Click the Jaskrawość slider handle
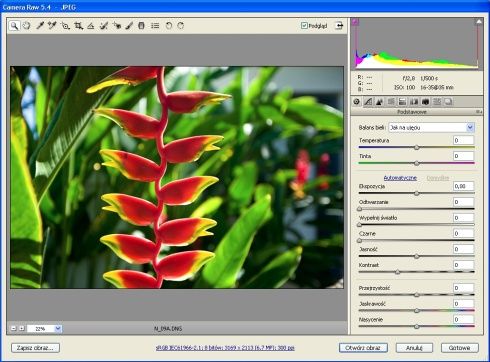 coord(416,310)
